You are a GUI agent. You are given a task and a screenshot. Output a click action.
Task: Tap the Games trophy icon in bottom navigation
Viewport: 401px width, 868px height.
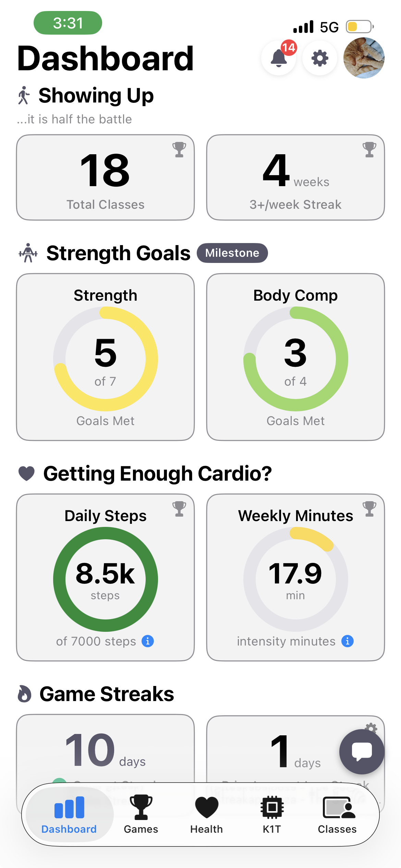[x=141, y=809]
